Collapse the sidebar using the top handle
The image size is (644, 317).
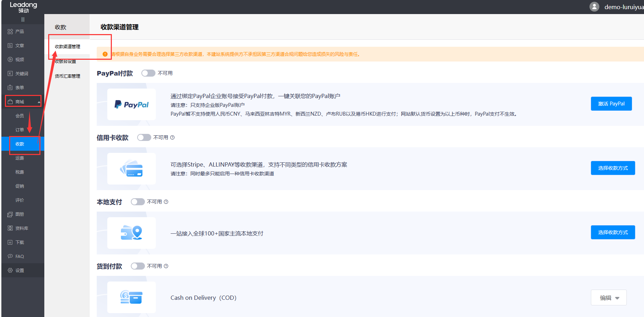23,20
